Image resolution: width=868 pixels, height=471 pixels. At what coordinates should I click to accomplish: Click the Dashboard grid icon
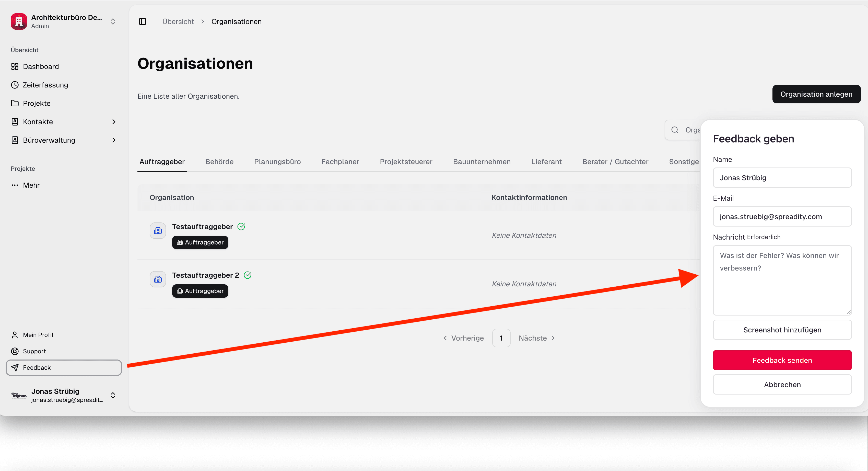(15, 66)
